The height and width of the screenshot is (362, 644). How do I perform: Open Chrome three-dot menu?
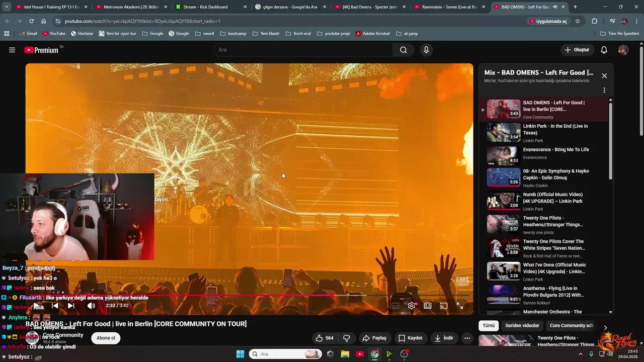(x=636, y=21)
